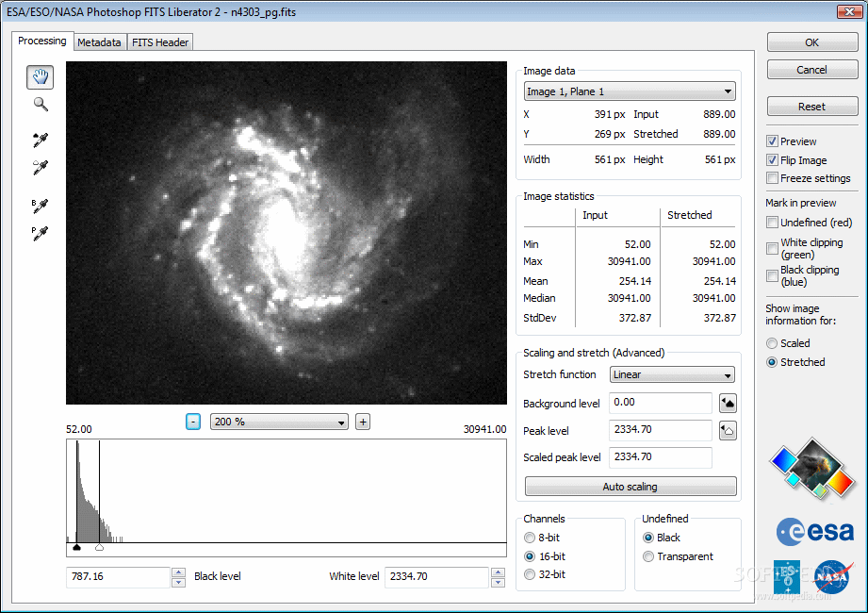Pick the black level eyedropper tool
The image size is (868, 613).
click(x=40, y=141)
